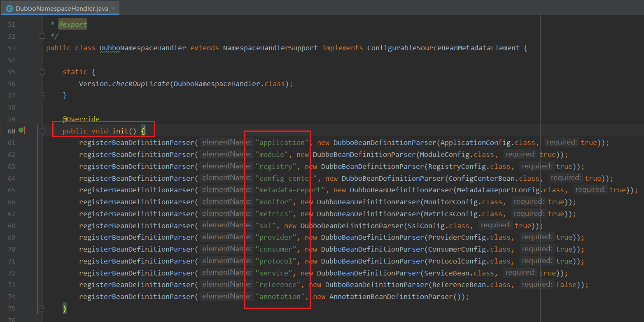The image size is (644, 322).
Task: Click line number 74 in the gutter
Action: [11, 296]
